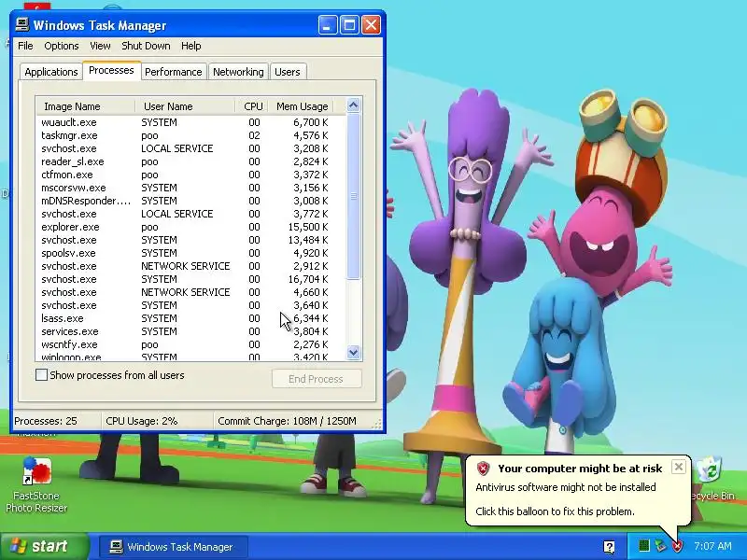Open the Shut Down menu
Viewport: 747px width, 560px height.
[x=146, y=46]
